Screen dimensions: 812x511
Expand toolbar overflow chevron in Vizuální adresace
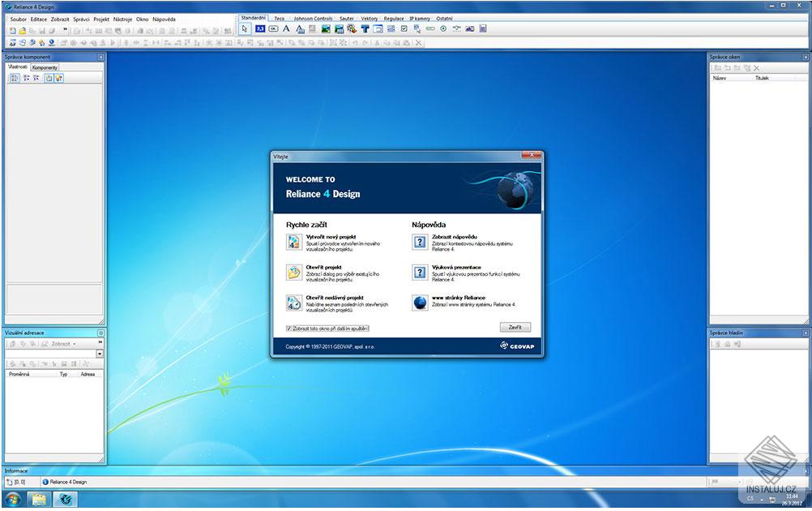click(x=100, y=342)
